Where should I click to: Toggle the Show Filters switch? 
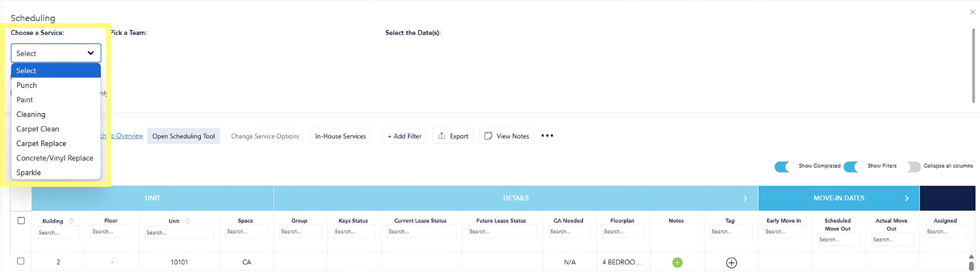[853, 166]
